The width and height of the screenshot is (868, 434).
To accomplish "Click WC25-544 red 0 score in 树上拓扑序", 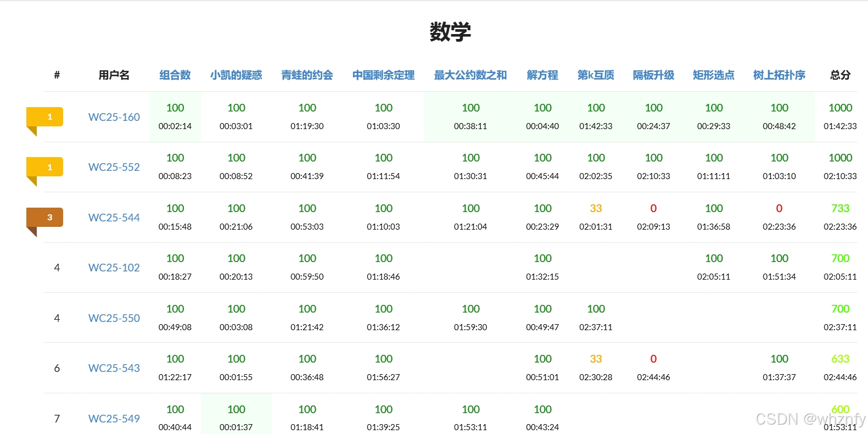I will (779, 208).
